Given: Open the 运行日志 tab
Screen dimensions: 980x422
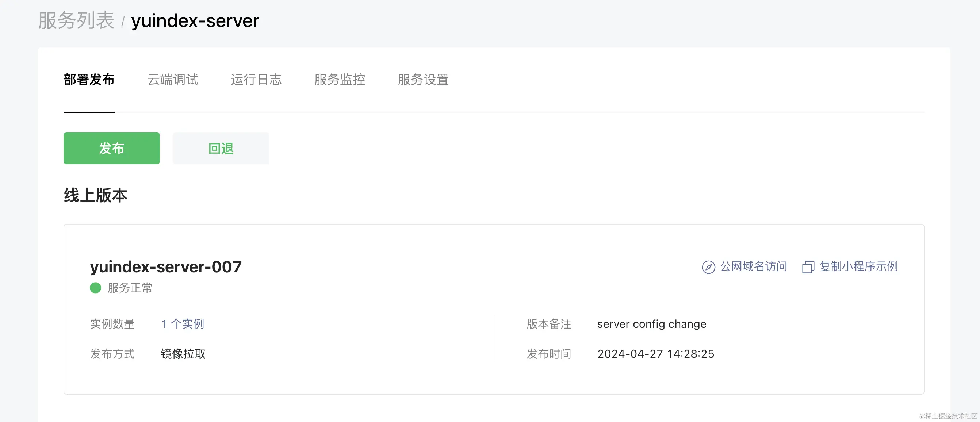Looking at the screenshot, I should (x=256, y=80).
